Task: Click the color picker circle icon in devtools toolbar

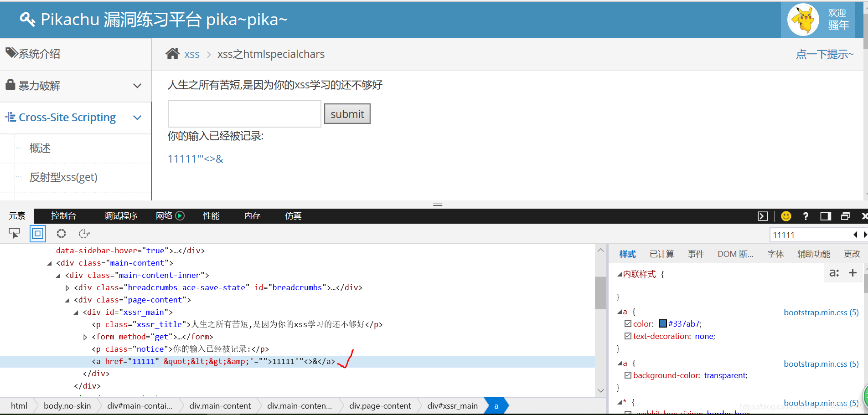Action: [61, 234]
